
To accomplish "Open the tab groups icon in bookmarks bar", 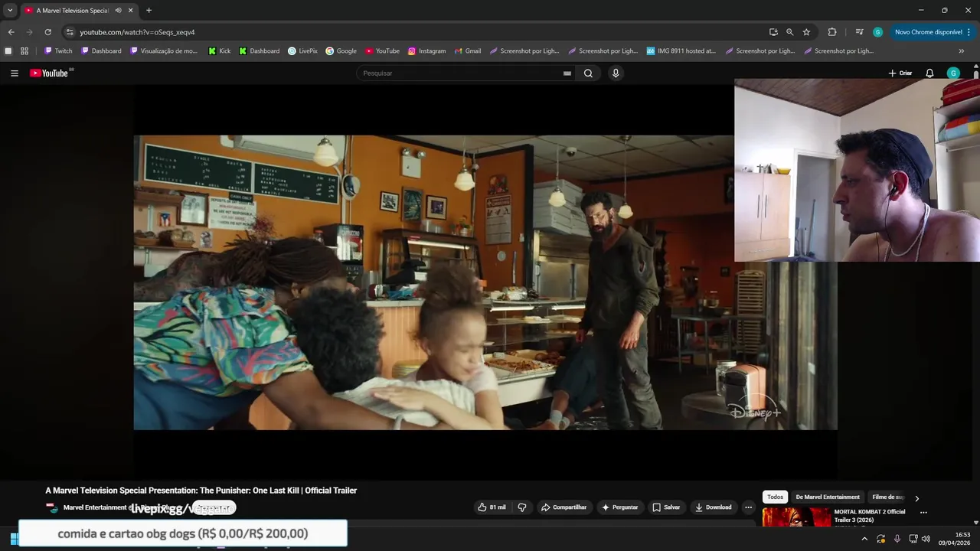I will pos(8,51).
